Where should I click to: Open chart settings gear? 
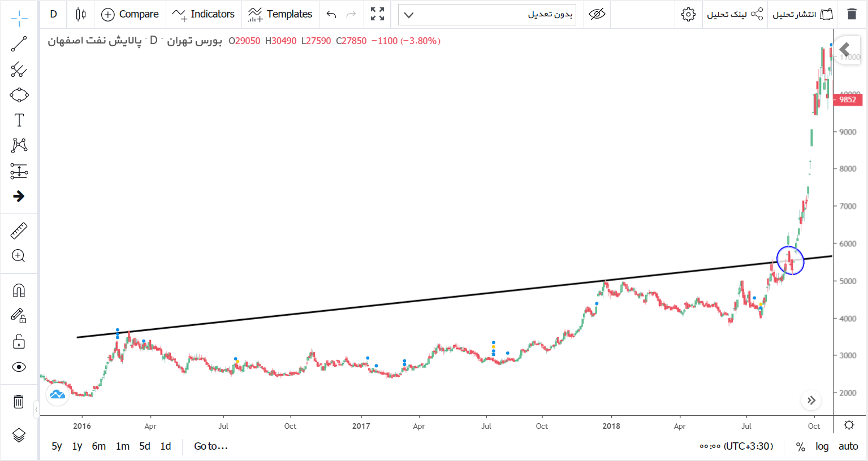[x=688, y=14]
